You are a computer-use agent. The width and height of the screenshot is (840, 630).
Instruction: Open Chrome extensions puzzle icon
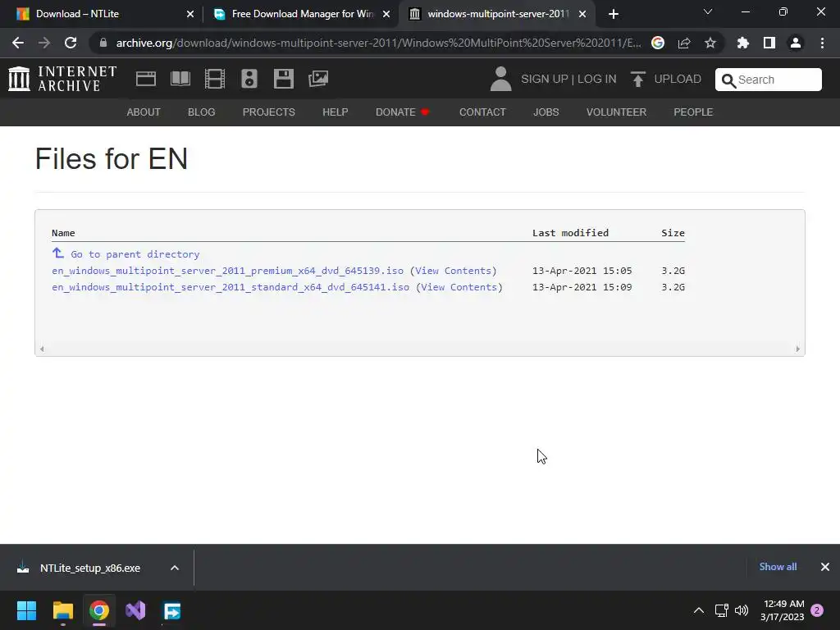[x=743, y=43]
